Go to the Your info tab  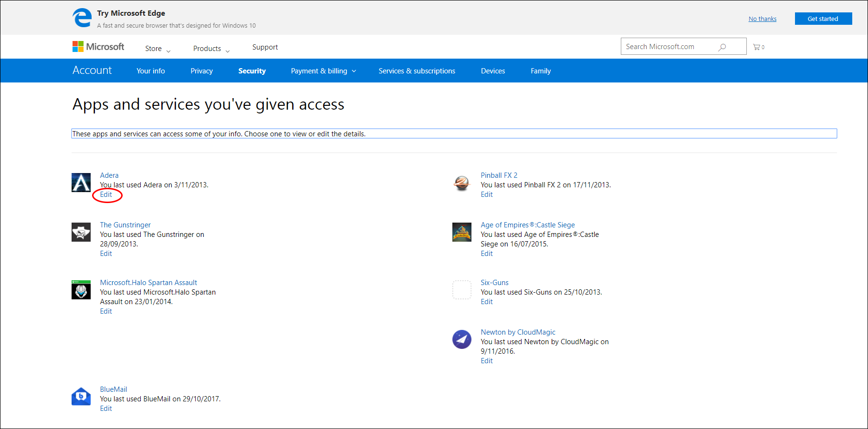151,71
